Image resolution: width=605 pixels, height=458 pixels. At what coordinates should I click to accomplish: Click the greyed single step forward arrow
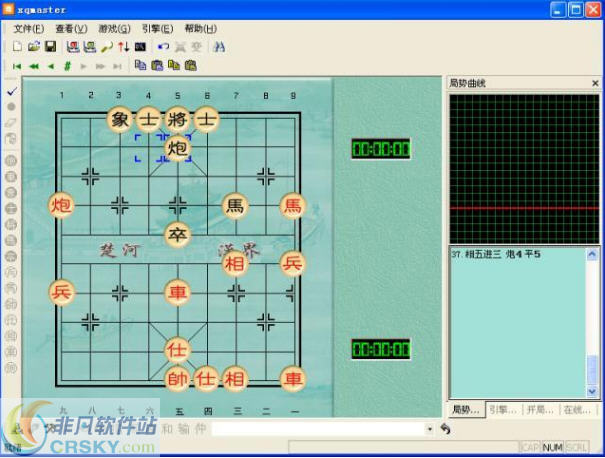[x=83, y=66]
